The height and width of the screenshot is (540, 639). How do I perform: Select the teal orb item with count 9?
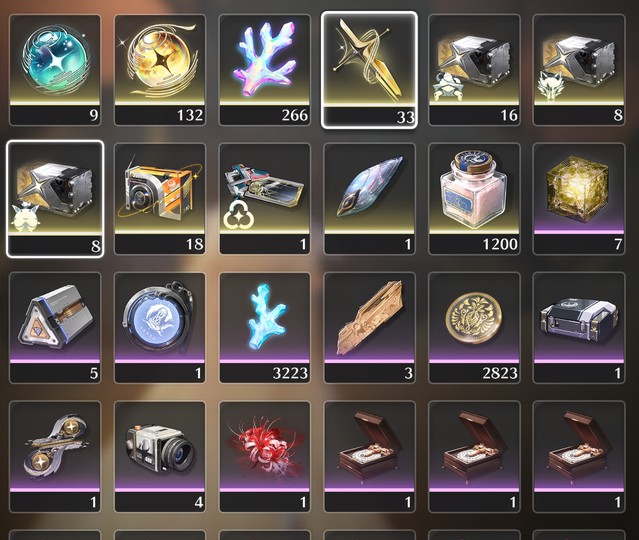pos(55,70)
